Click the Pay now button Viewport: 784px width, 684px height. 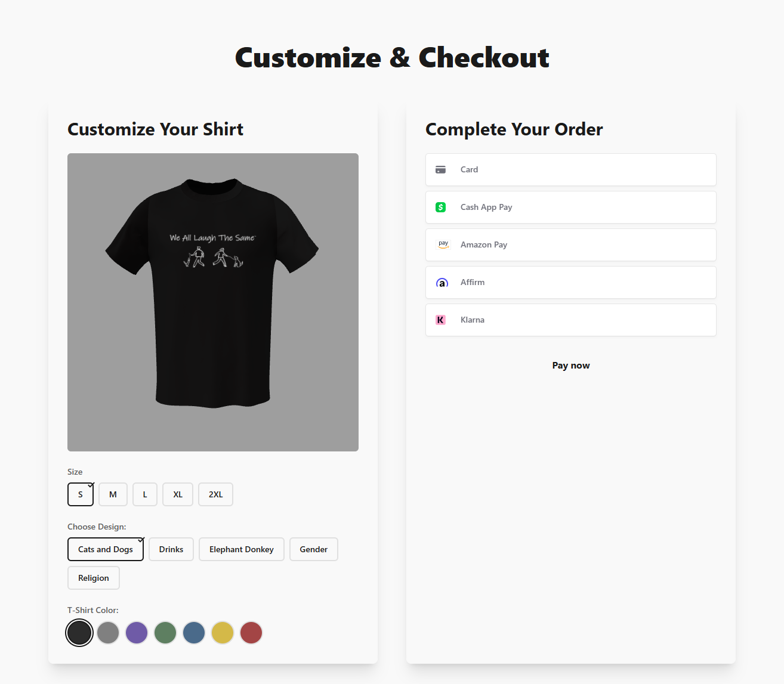[570, 365]
